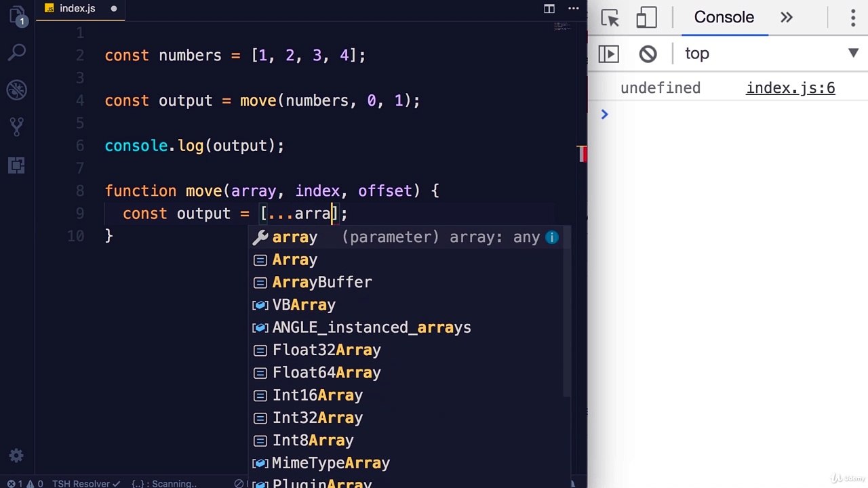Select the 'array' parameter suggestion
The height and width of the screenshot is (488, 868).
click(x=405, y=237)
